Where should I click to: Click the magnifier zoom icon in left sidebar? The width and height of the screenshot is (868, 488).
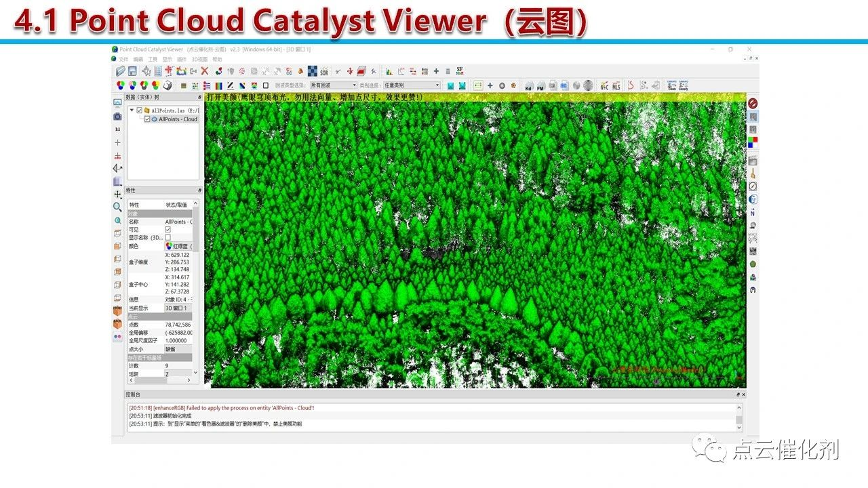(x=117, y=207)
